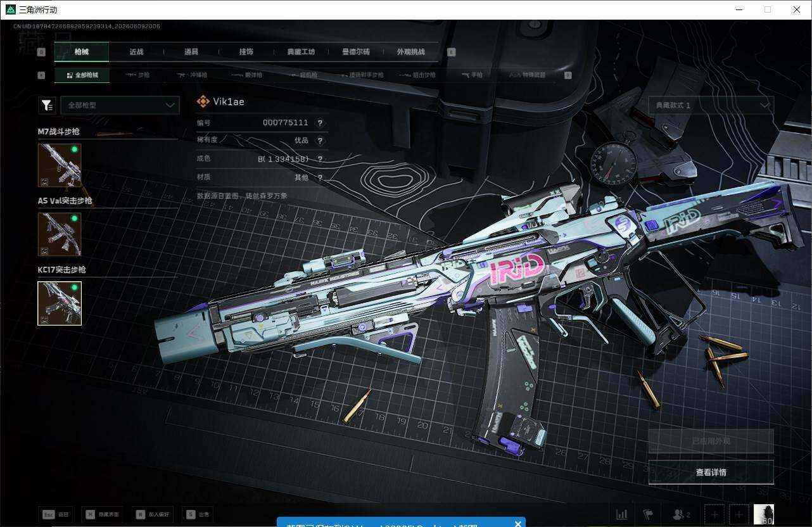Image resolution: width=812 pixels, height=527 pixels.
Task: Click the 已应用外观 applied skin button
Action: [711, 441]
